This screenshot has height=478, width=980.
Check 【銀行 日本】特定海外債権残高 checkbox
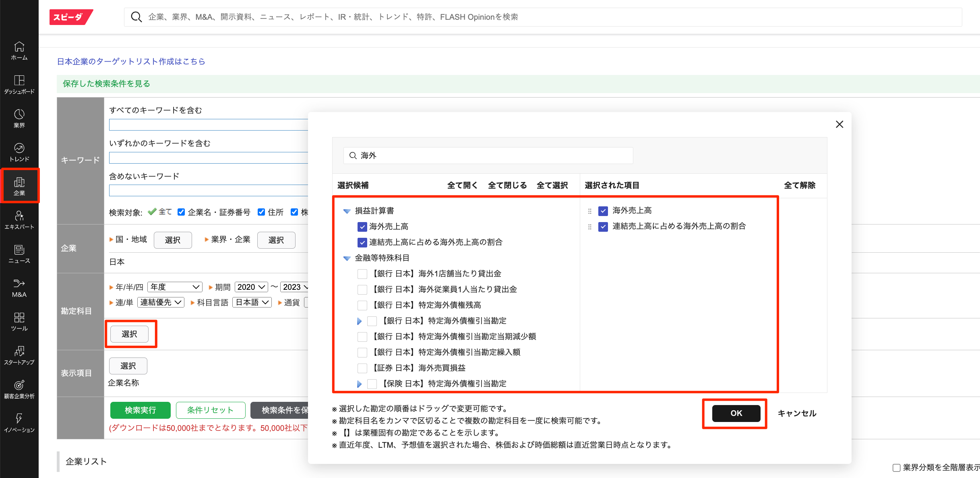click(362, 305)
